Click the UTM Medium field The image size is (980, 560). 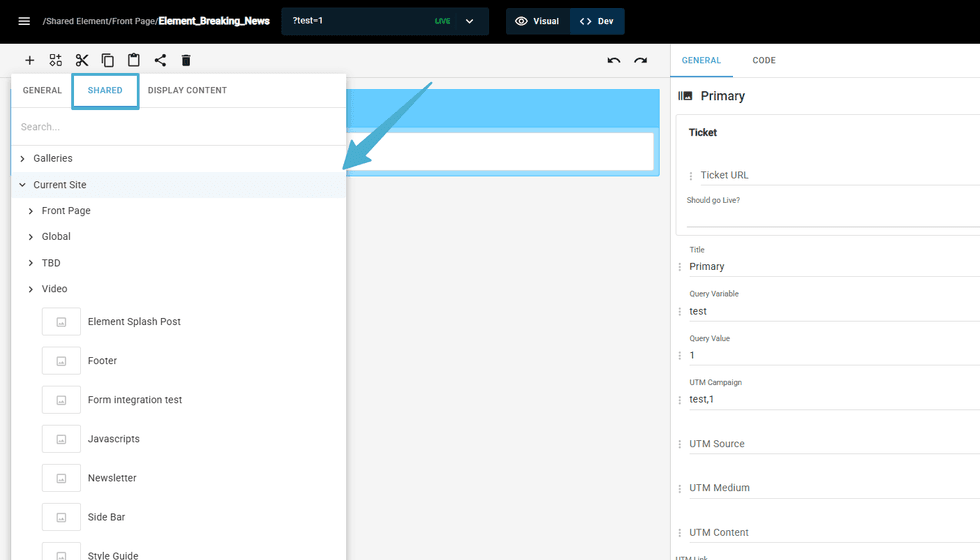tap(834, 488)
